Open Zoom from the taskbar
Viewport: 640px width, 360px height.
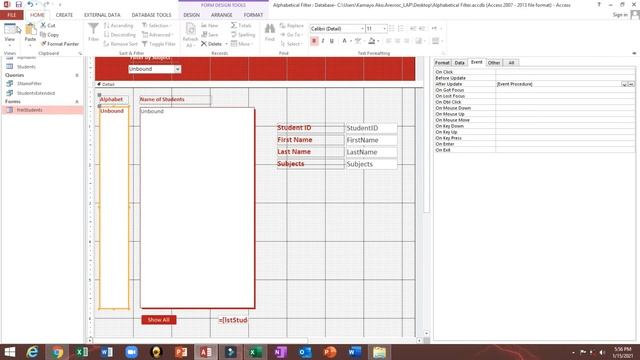point(131,352)
